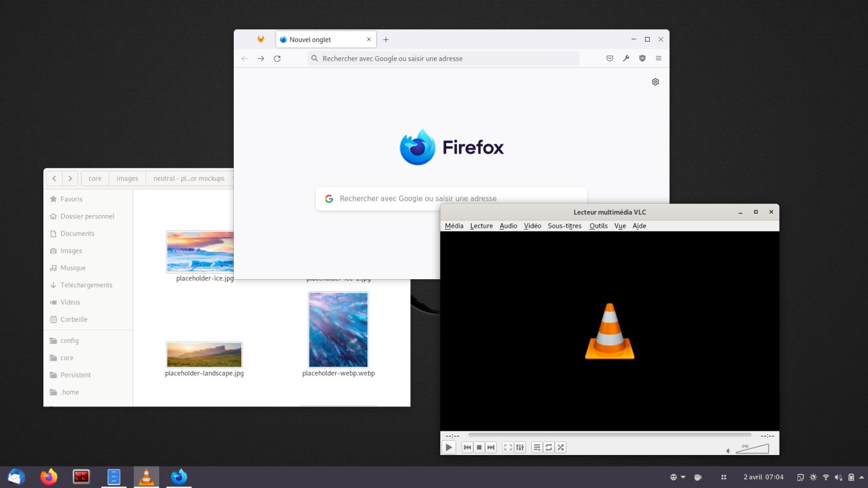Open Dossier personnel in sidebar

click(x=88, y=216)
